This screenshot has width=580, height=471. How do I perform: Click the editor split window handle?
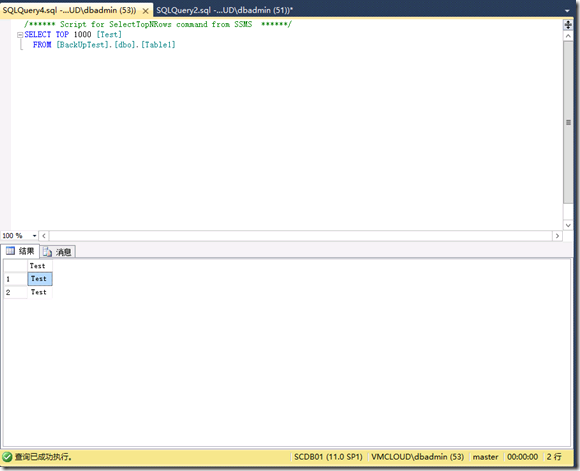point(568,25)
